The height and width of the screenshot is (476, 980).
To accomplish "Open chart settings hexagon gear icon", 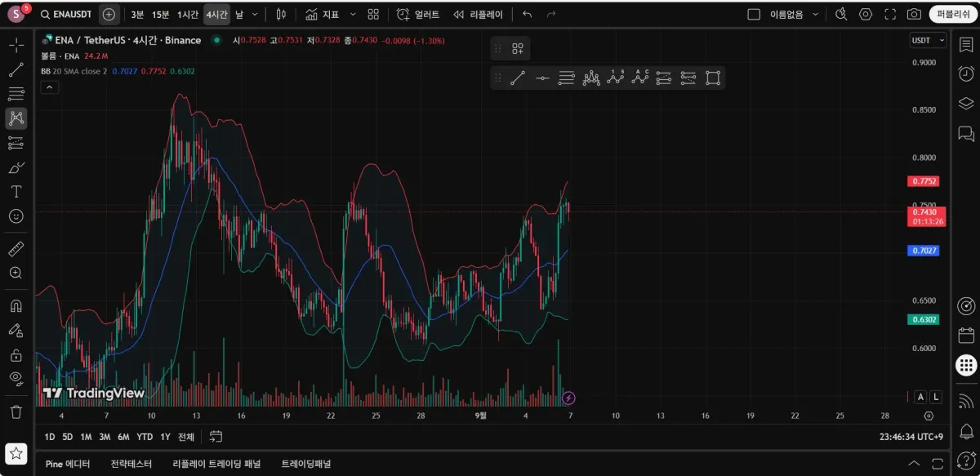I will [866, 15].
